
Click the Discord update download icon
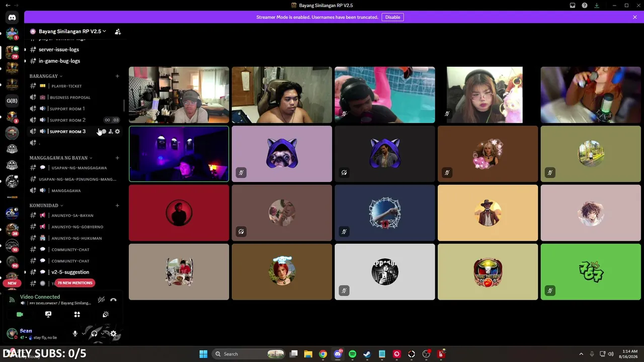[597, 6]
